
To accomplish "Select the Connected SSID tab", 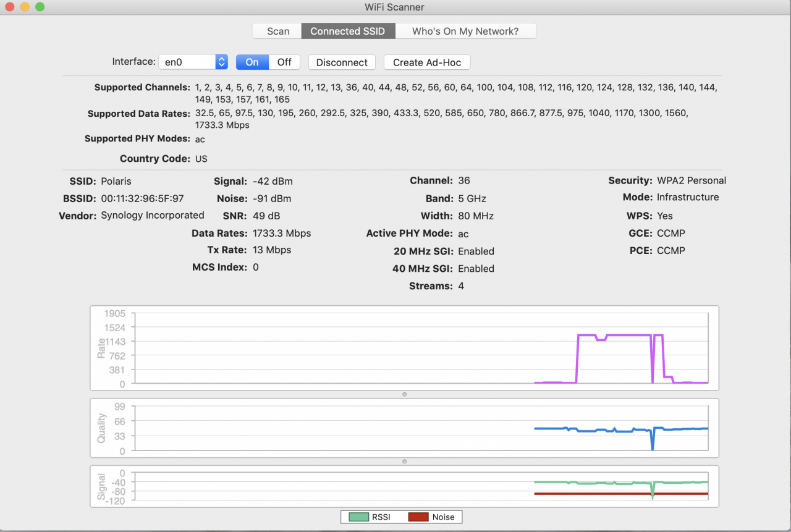I will click(348, 31).
